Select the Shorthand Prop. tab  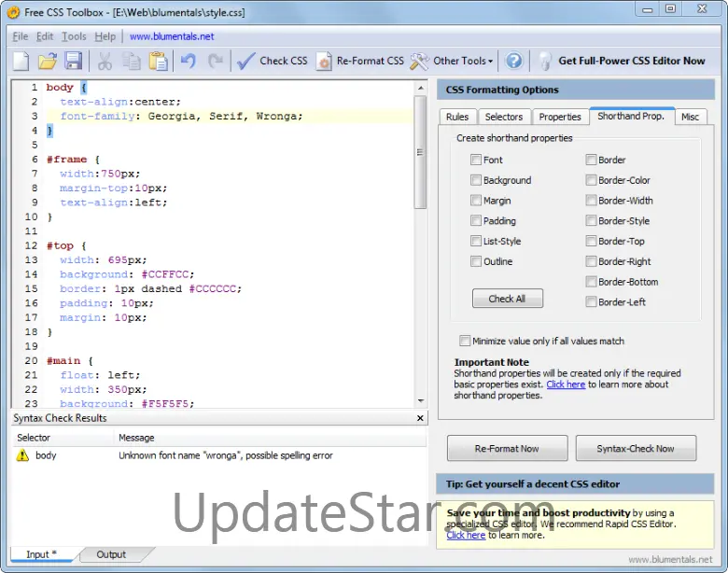[x=632, y=116]
